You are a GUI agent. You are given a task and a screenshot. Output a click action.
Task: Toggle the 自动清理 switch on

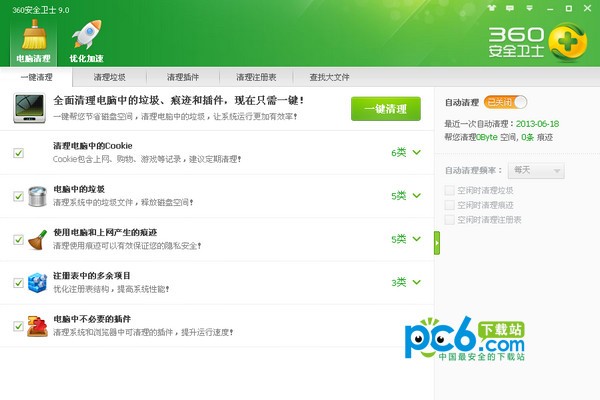point(505,102)
